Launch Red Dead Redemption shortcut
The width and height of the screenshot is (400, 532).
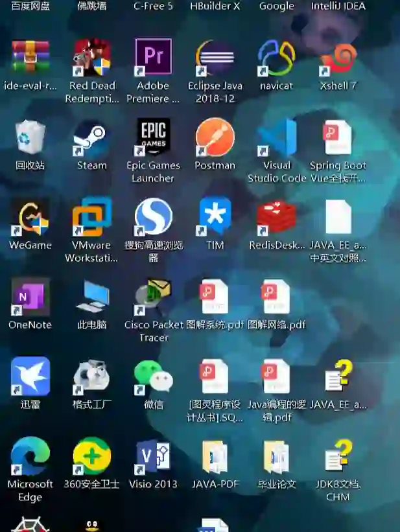pyautogui.click(x=92, y=57)
